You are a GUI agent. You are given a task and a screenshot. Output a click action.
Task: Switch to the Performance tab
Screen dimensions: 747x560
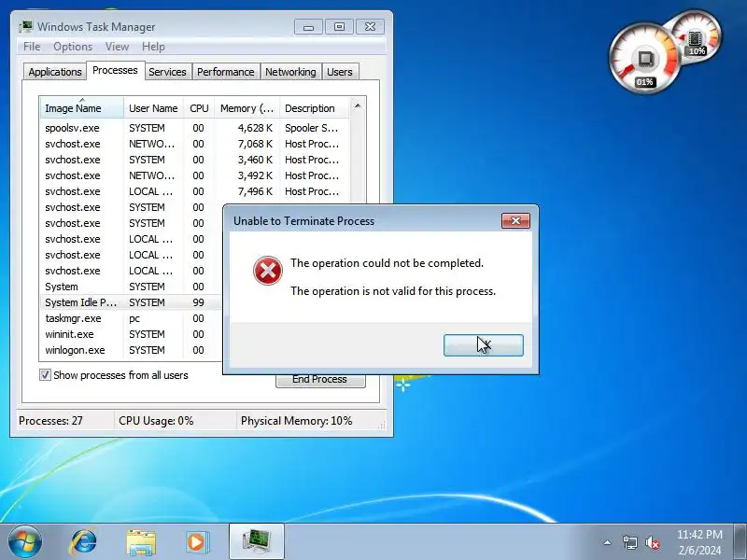[x=225, y=72]
